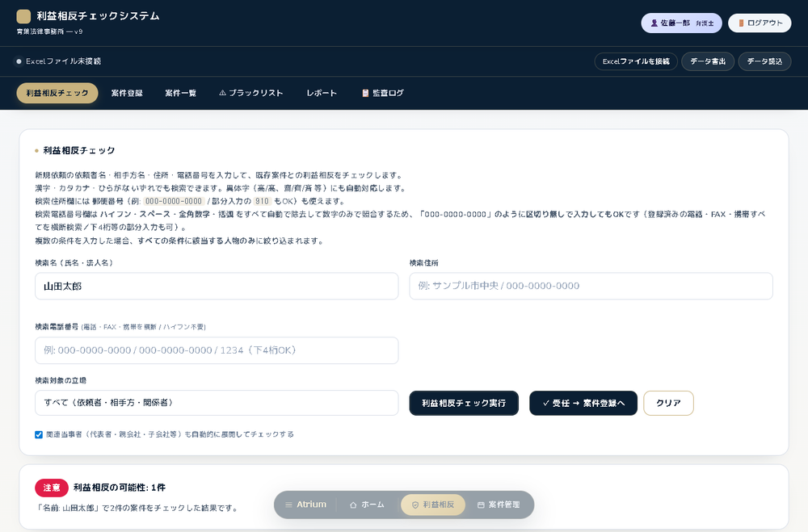The width and height of the screenshot is (808, 532).
Task: Open the 検索対象の立場 dropdown
Action: pyautogui.click(x=217, y=403)
